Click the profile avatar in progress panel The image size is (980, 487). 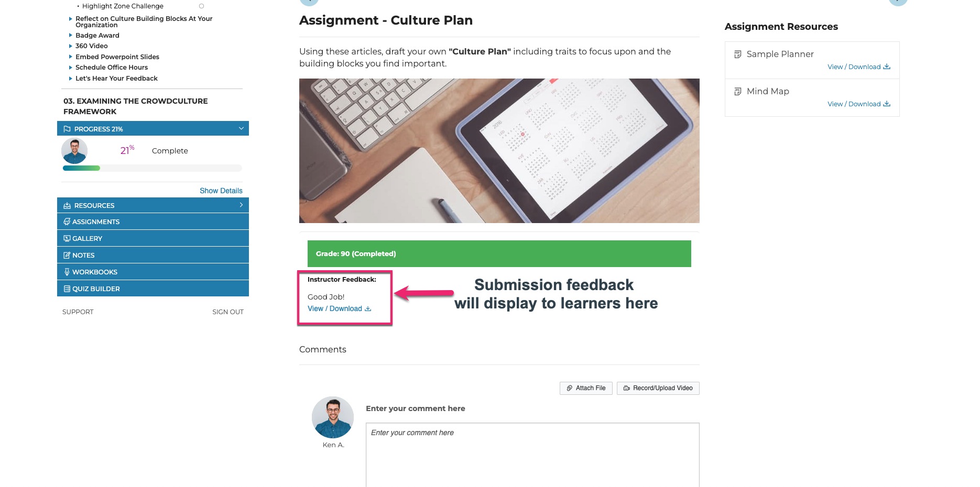click(x=74, y=151)
